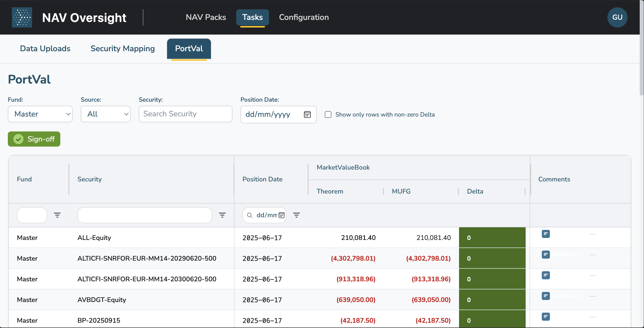Expand the Fund dropdown showing Master

point(40,114)
